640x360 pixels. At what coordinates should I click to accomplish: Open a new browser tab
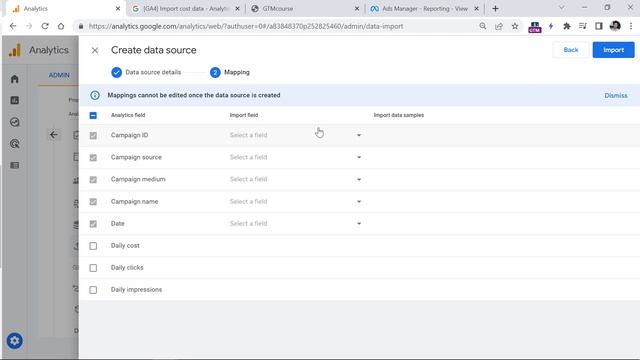495,9
